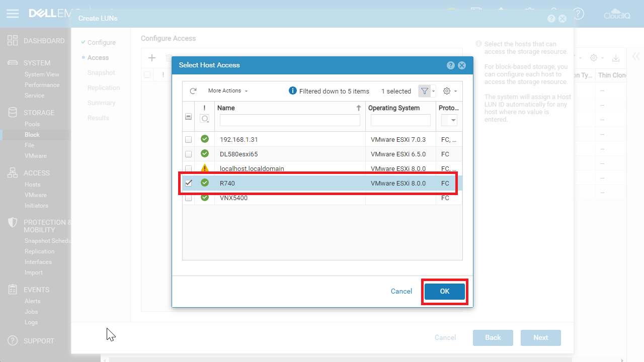This screenshot has height=362, width=644.
Task: Click the collapse double-chevron panel icon
Action: coord(635,56)
